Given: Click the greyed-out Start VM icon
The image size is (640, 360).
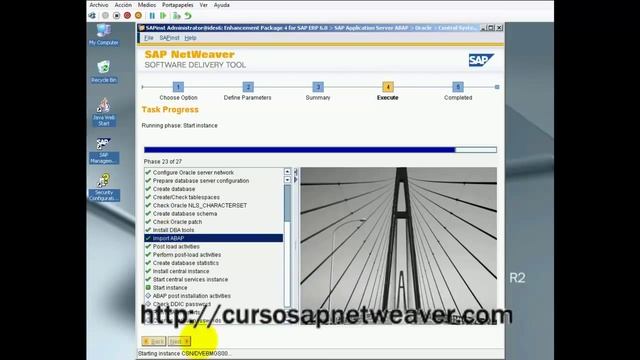Looking at the screenshot, I should pyautogui.click(x=105, y=16).
